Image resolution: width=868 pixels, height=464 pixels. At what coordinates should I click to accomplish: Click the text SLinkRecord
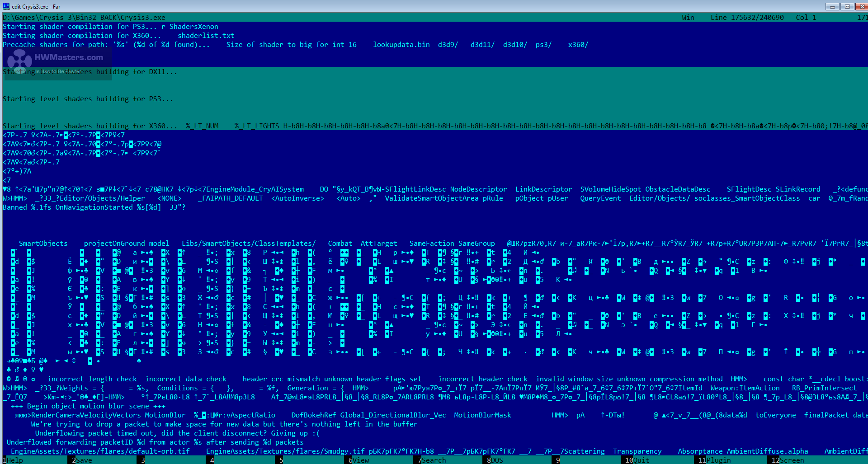coord(798,189)
